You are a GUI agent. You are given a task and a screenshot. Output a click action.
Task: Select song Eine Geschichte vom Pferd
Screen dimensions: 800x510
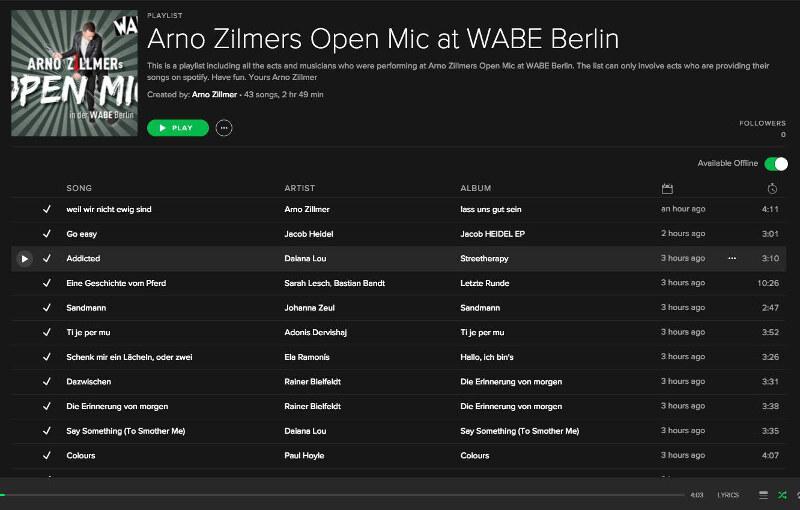[116, 283]
